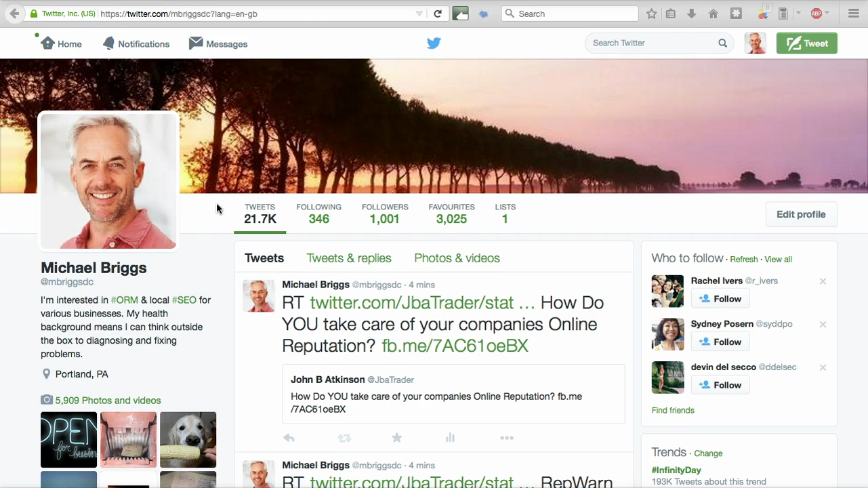
Task: Open John B Atkinson quoted tweet card
Action: pyautogui.click(x=453, y=394)
